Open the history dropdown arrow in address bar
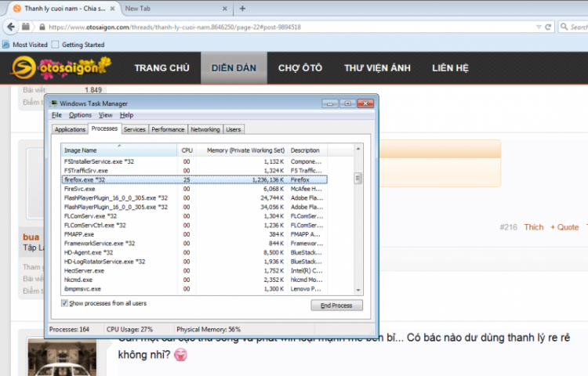 [539, 27]
